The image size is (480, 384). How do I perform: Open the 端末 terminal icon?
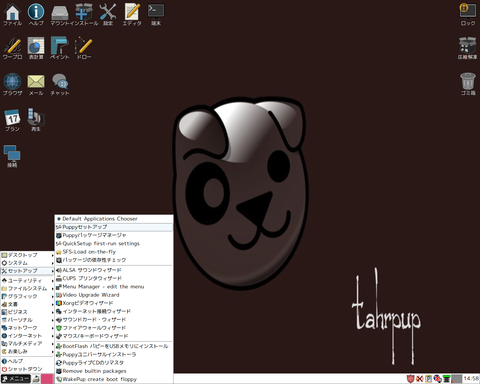[156, 14]
